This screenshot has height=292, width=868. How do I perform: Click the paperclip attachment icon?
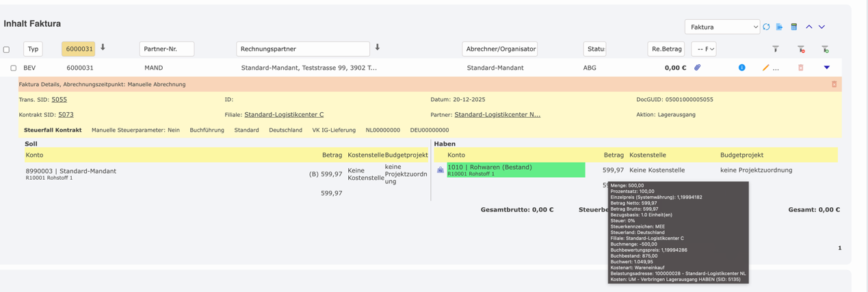click(x=697, y=68)
